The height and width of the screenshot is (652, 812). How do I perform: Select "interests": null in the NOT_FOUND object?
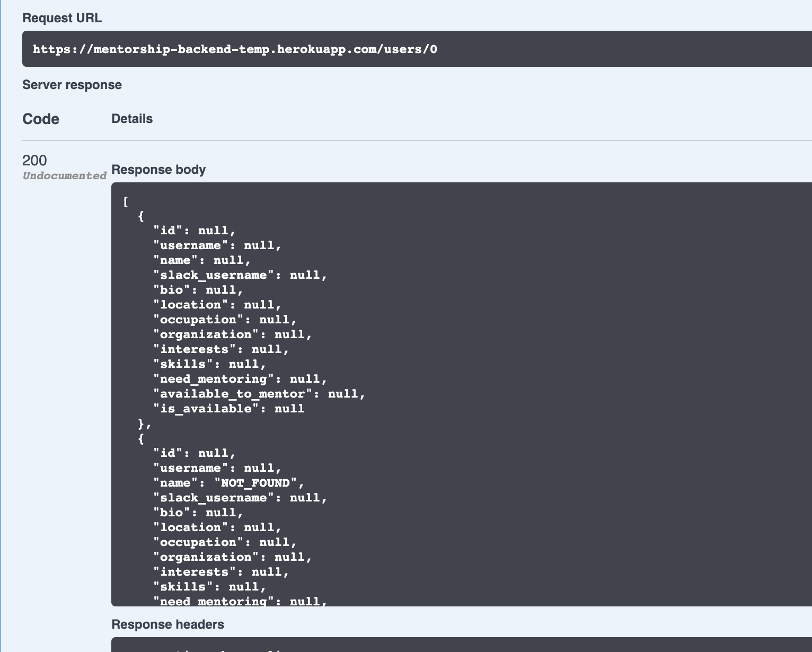(221, 572)
